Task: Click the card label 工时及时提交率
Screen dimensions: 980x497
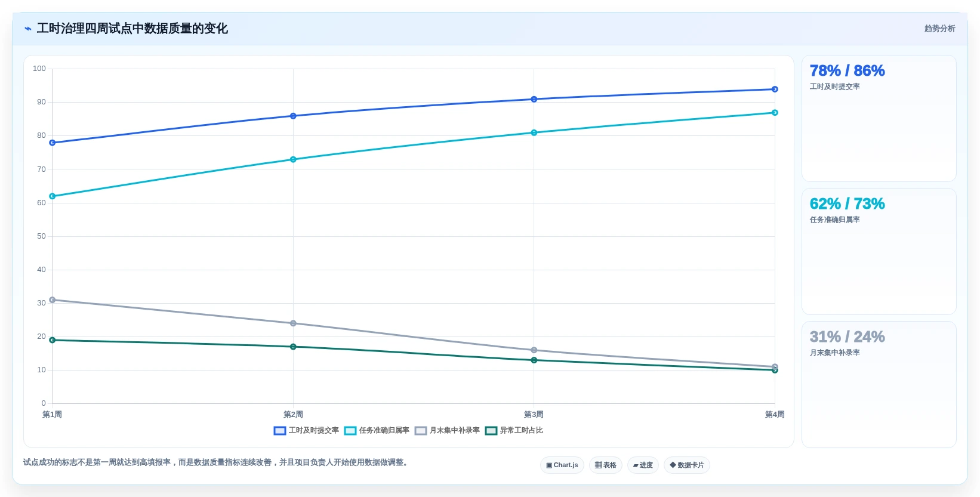Action: pyautogui.click(x=834, y=87)
